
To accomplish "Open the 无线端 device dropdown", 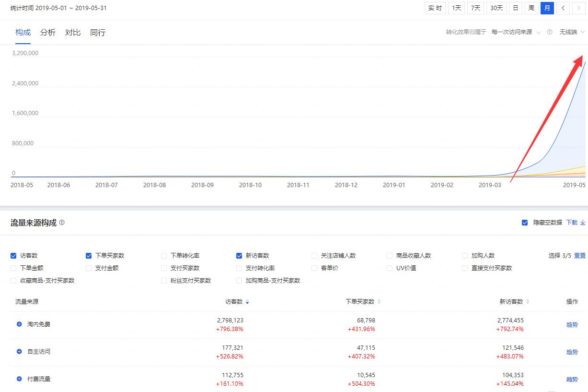I will coord(572,32).
